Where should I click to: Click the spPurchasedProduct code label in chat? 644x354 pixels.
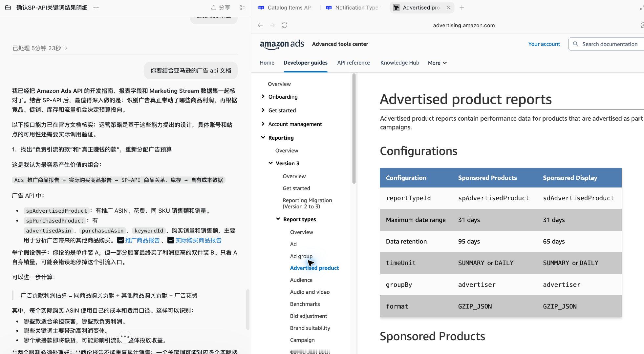coord(55,221)
